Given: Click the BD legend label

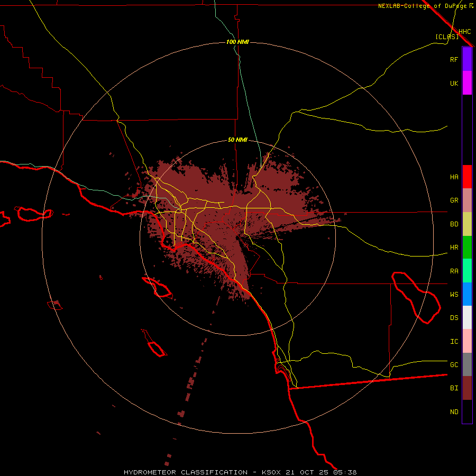Looking at the screenshot, I should [454, 224].
